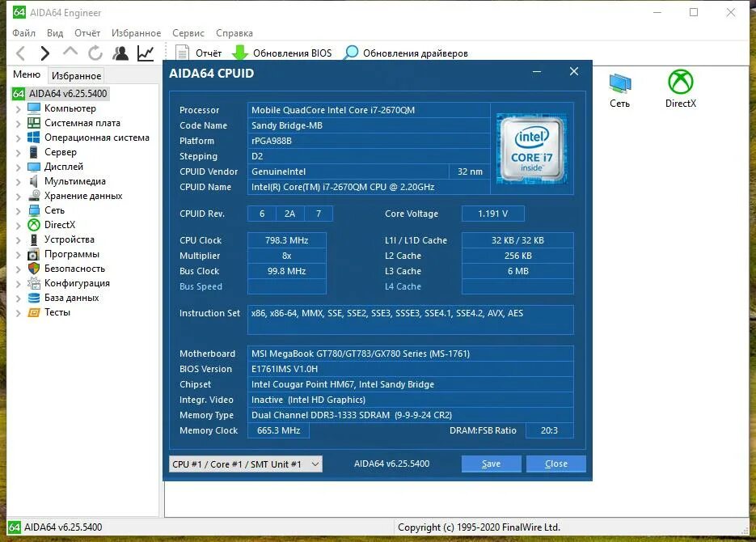This screenshot has width=756, height=542.
Task: Click the Дисплей monitor icon in the tree
Action: pyautogui.click(x=34, y=167)
